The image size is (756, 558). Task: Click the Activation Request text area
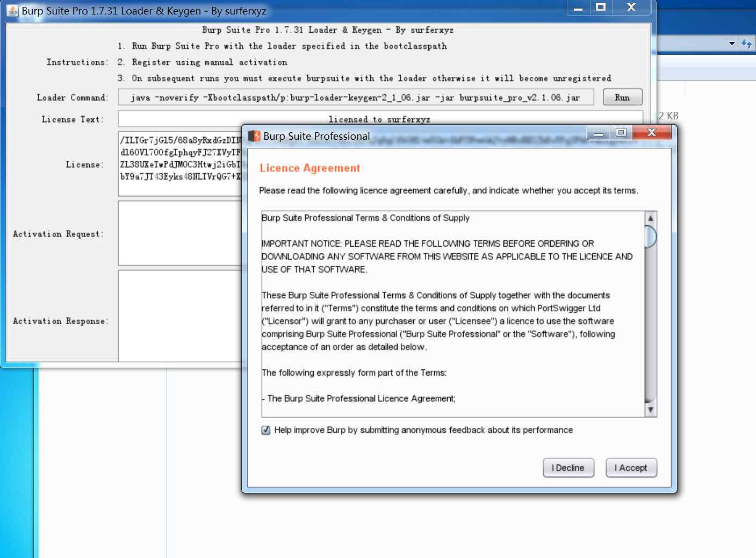coord(181,233)
